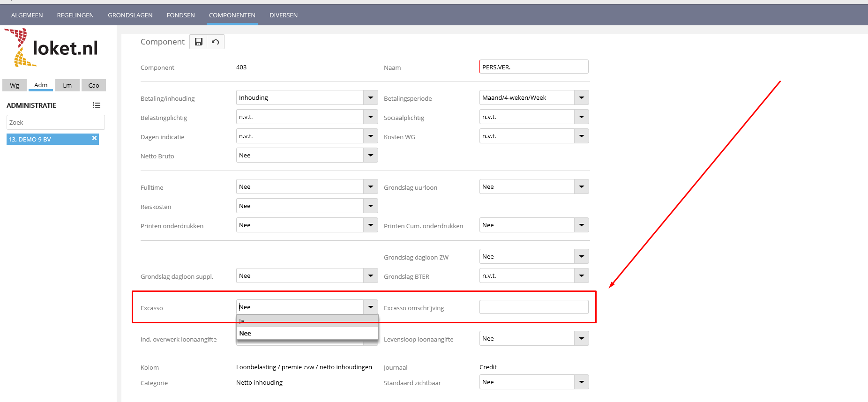Click the Zoek search field
Screen dimensions: 868x402
tap(55, 122)
